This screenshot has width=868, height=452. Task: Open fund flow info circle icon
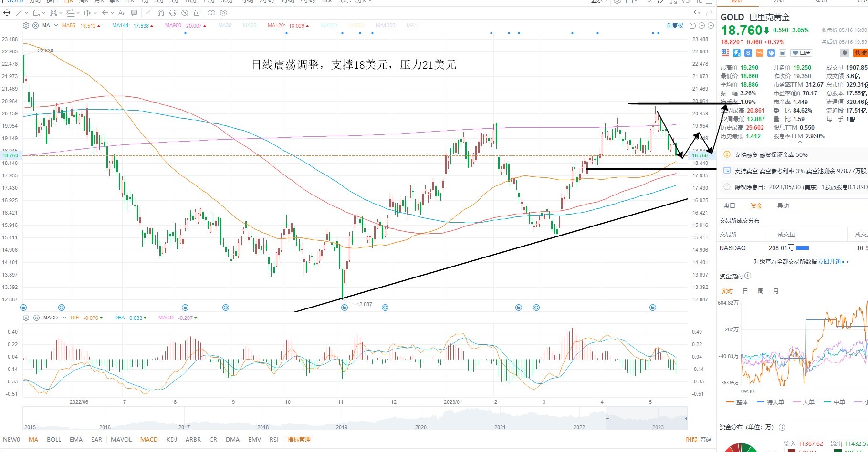[x=748, y=276]
